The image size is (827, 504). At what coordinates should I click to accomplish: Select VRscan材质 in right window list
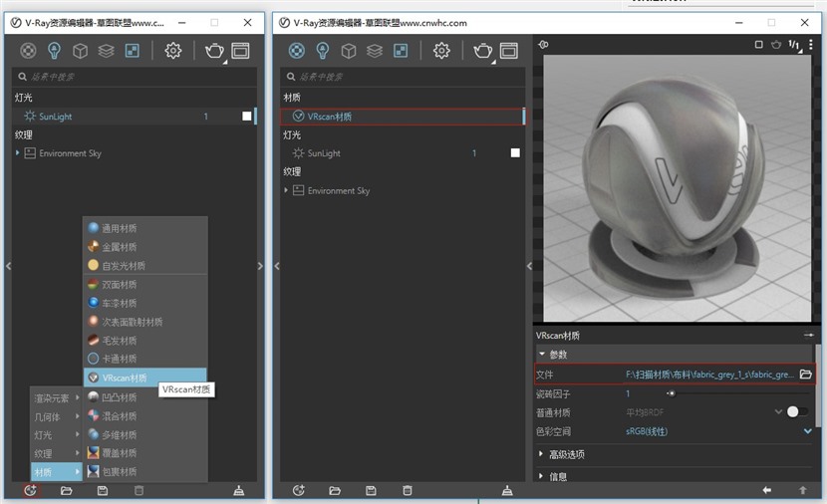(403, 116)
